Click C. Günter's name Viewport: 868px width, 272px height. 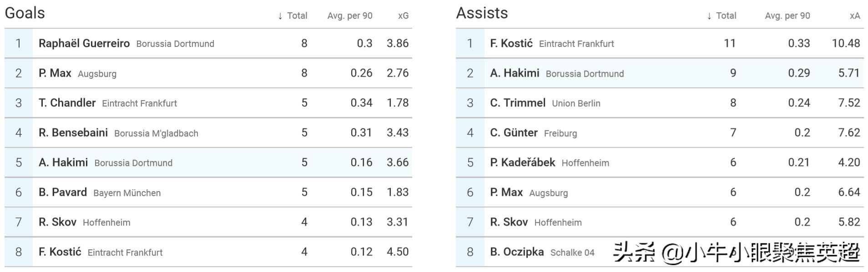[x=514, y=132]
